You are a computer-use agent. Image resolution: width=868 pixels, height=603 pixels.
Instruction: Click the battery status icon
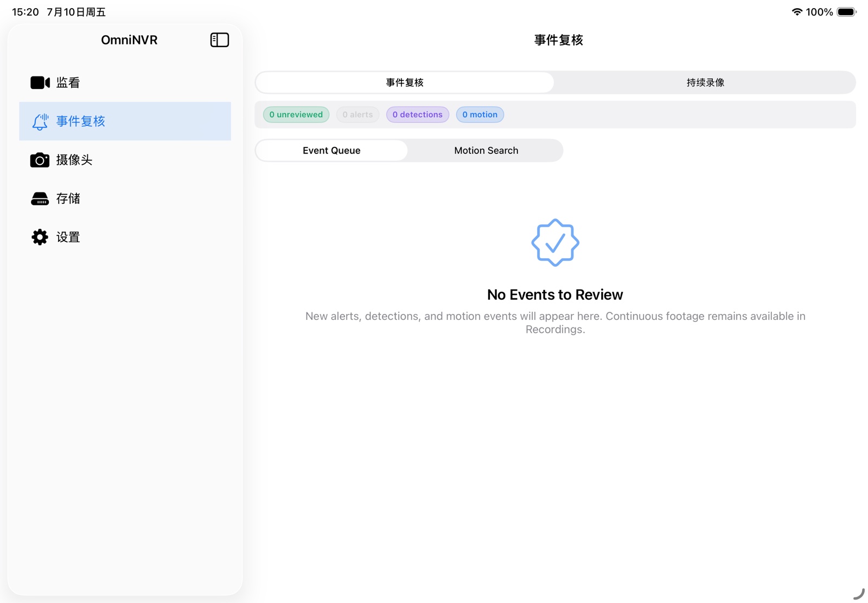(846, 12)
